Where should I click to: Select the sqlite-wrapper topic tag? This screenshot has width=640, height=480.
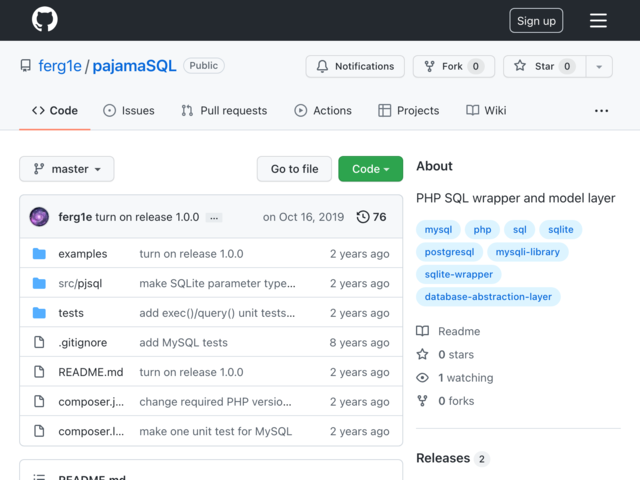tap(459, 274)
